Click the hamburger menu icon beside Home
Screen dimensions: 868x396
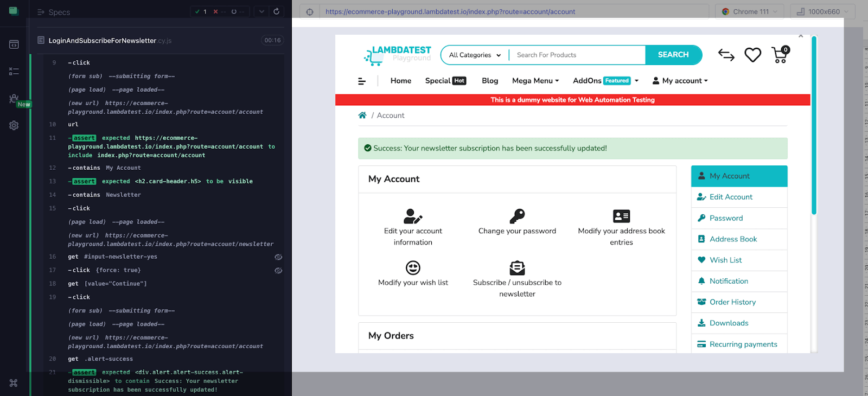point(362,81)
